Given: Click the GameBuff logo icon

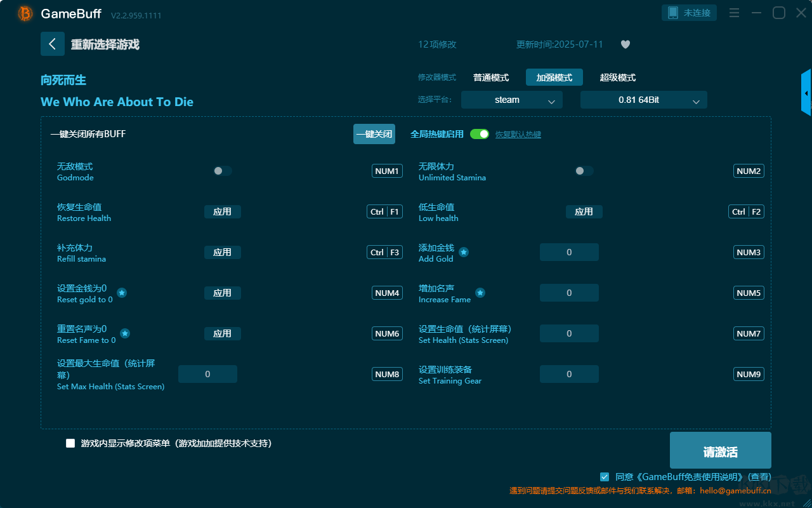Looking at the screenshot, I should tap(25, 13).
